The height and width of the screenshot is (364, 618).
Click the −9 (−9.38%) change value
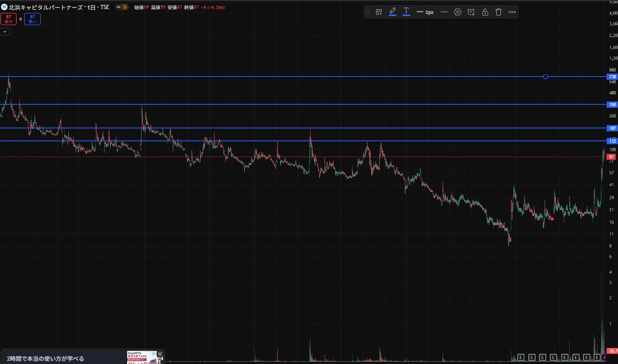[x=213, y=8]
